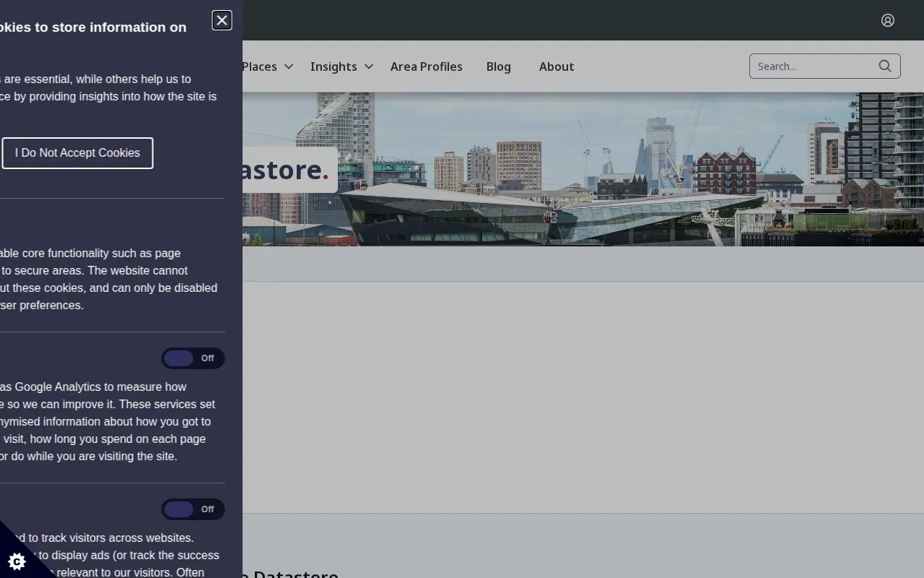Image resolution: width=924 pixels, height=578 pixels.
Task: Click I Do Not Accept Cookies
Action: click(x=77, y=153)
